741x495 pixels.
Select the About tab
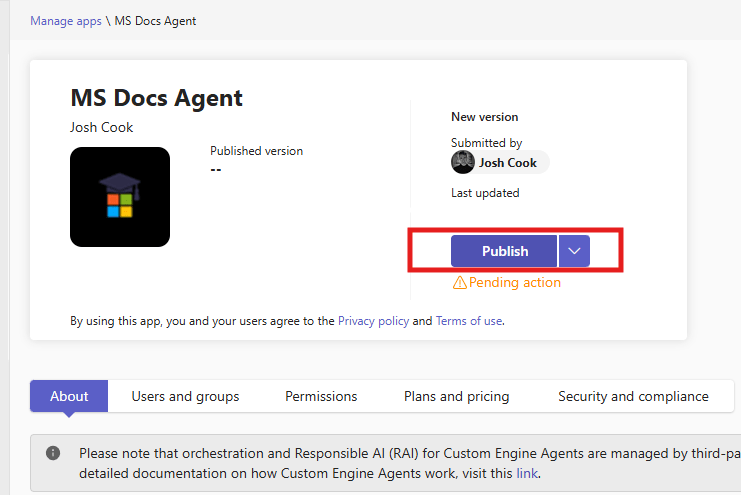(69, 396)
